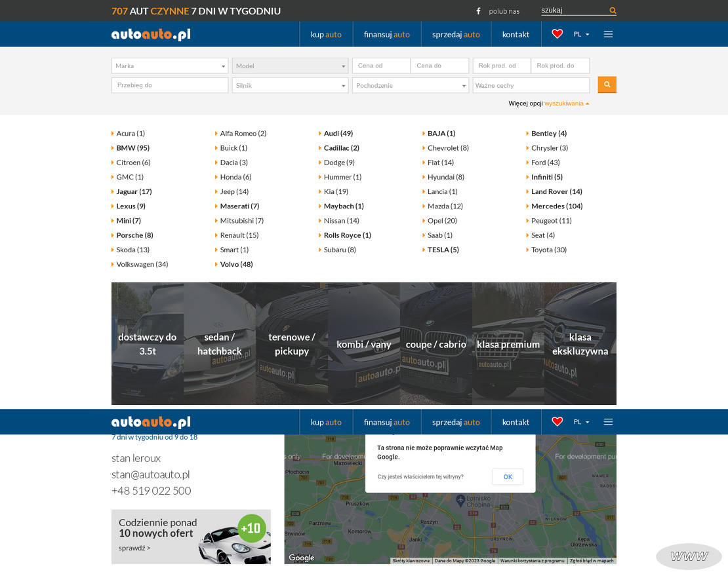The image size is (728, 576).
Task: Select the sedan / hatchback category tile
Action: (x=220, y=343)
